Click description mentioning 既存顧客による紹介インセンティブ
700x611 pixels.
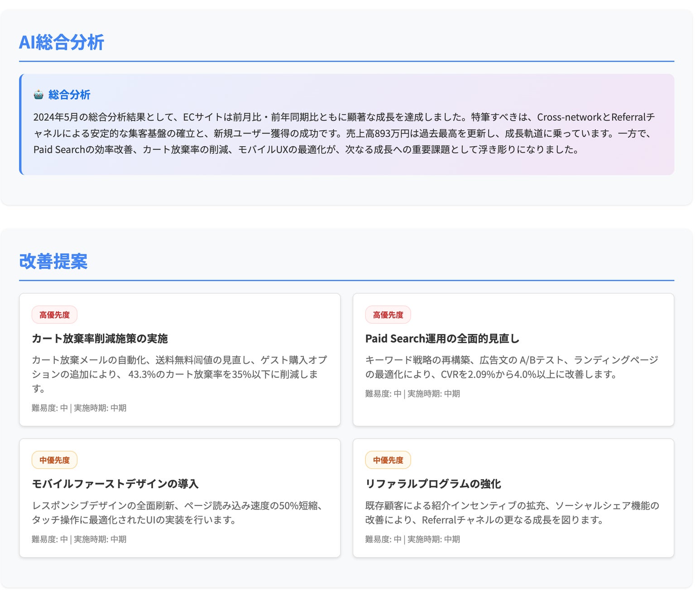pos(512,512)
